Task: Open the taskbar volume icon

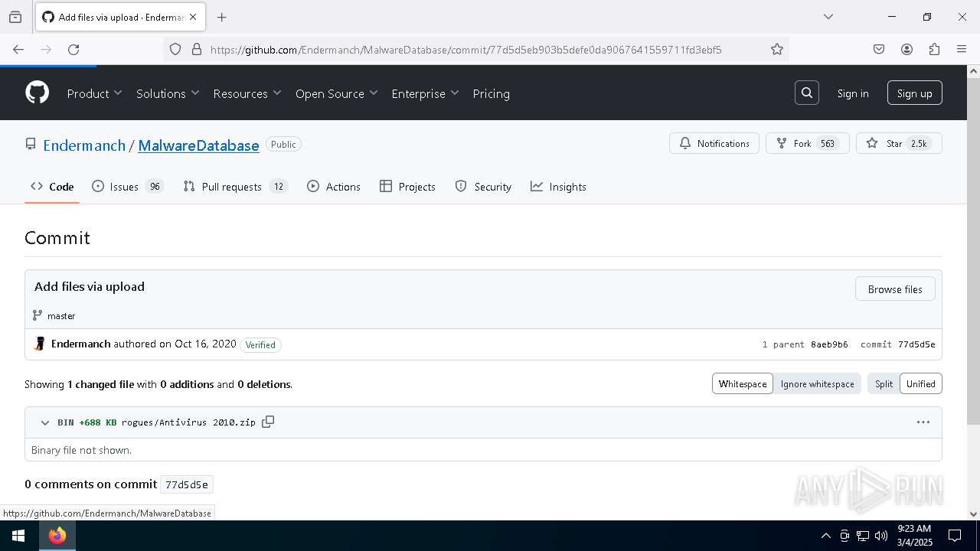Action: tap(881, 536)
